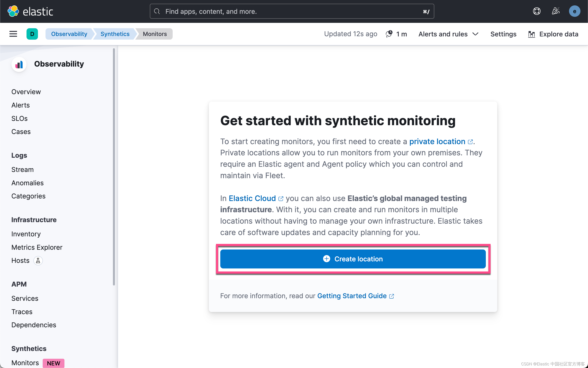Open the Getting Started Guide link

click(x=352, y=296)
